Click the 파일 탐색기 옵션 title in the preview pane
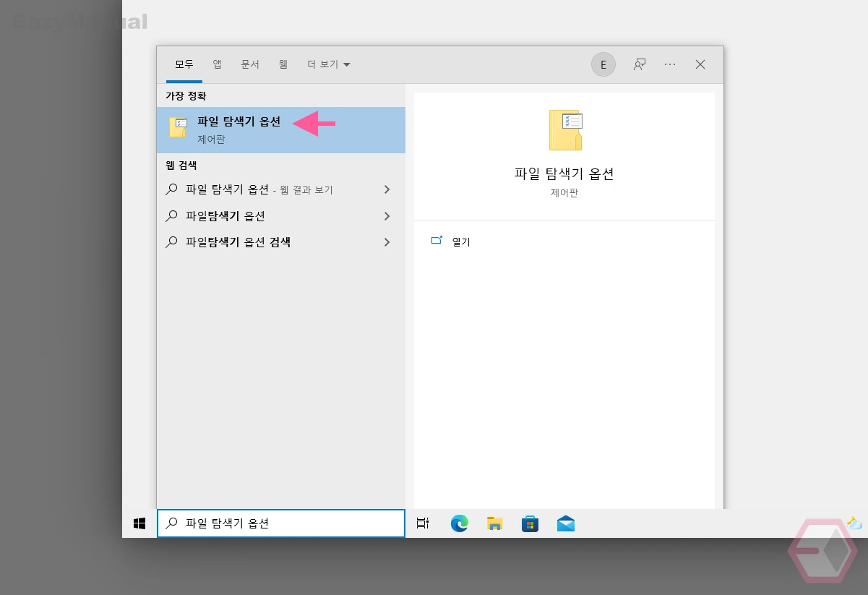This screenshot has height=595, width=868. click(x=564, y=174)
